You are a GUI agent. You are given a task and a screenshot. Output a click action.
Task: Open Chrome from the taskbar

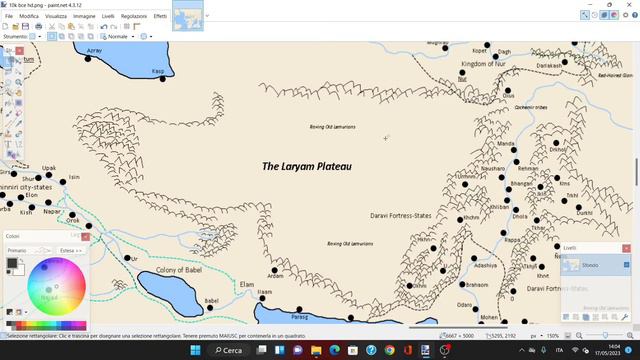[389, 350]
